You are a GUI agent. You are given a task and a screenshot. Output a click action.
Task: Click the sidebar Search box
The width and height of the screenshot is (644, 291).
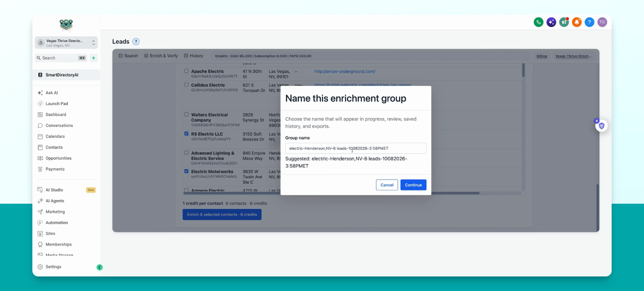pyautogui.click(x=61, y=58)
